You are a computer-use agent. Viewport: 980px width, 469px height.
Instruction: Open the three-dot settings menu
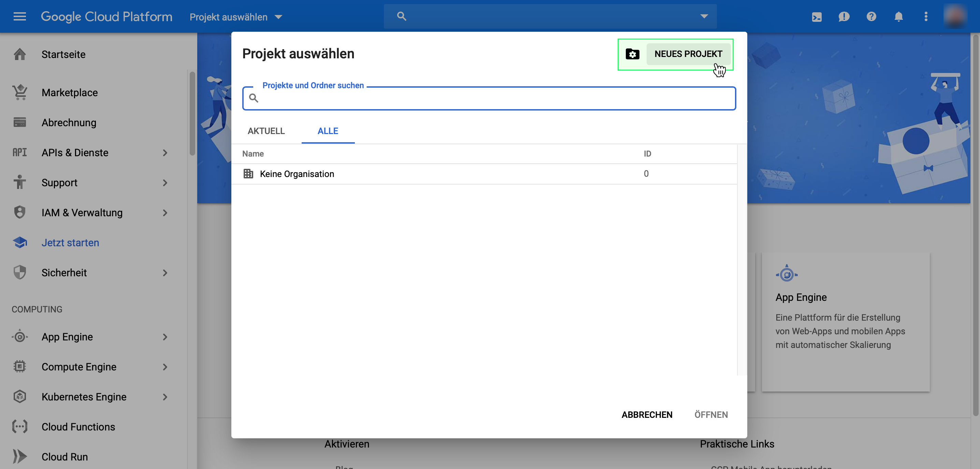(x=926, y=17)
